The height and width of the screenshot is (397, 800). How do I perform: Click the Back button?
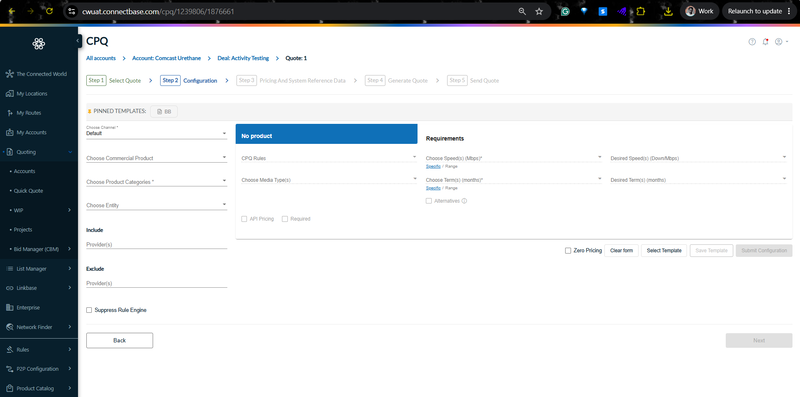pos(119,340)
